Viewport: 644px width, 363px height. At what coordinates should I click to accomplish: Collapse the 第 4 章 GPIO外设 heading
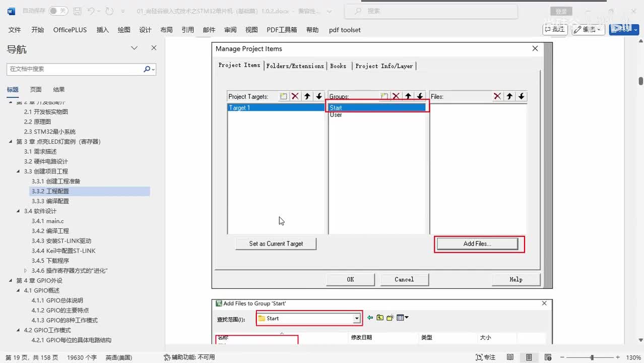point(11,281)
